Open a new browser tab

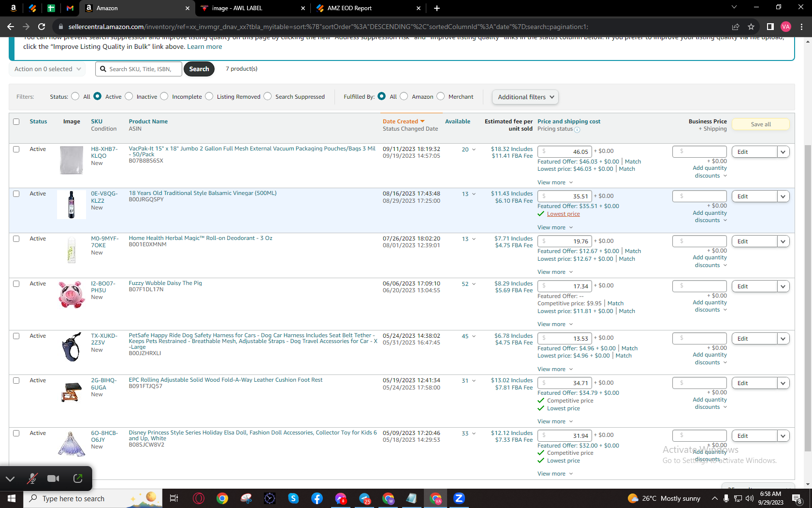(437, 8)
